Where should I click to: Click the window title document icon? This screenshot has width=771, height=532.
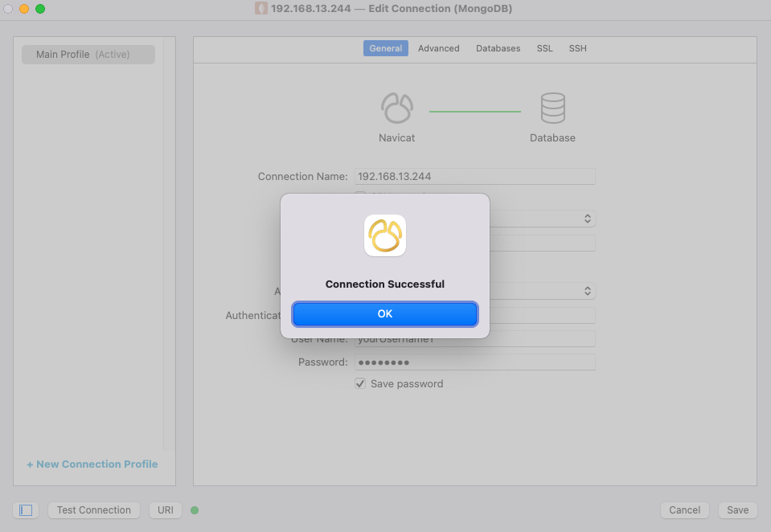coord(261,8)
